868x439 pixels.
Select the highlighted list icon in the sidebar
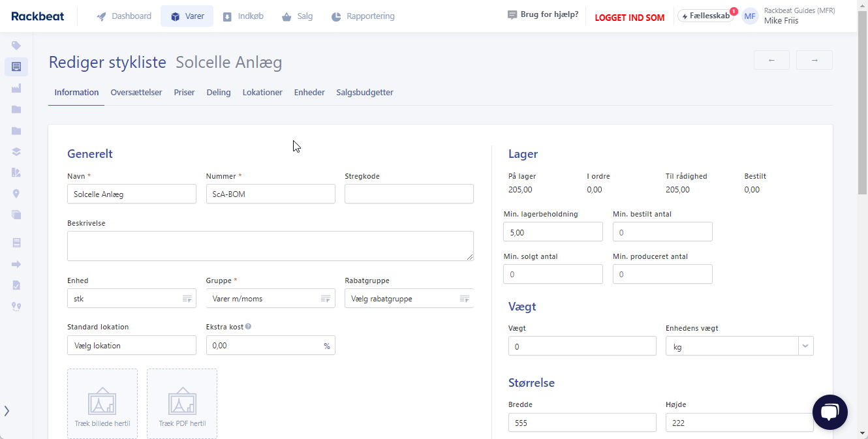click(x=16, y=67)
